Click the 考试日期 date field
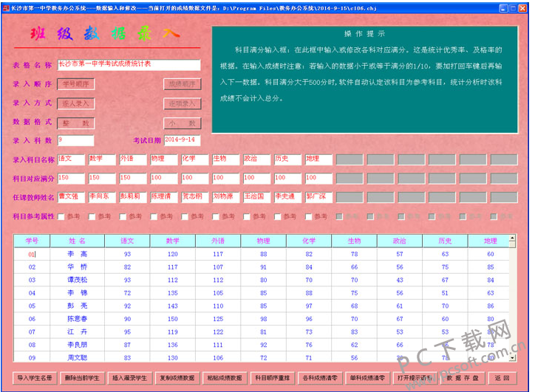 coord(183,140)
